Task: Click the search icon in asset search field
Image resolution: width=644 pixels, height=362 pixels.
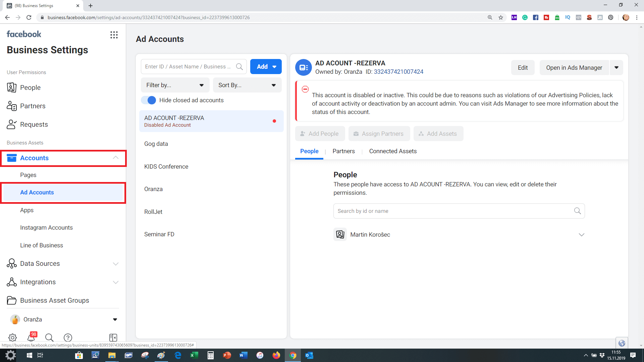Action: 239,67
